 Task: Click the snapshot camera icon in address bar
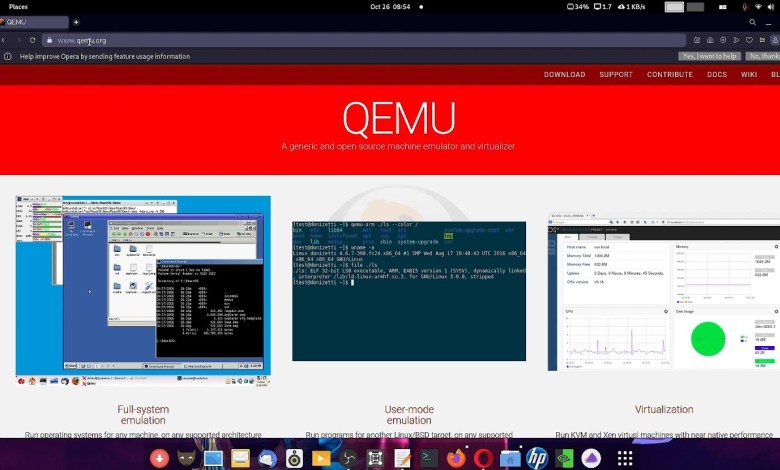710,40
